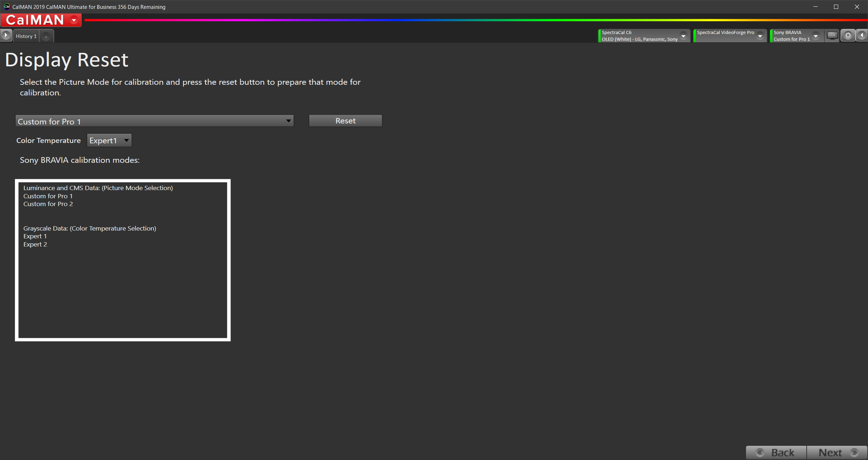The width and height of the screenshot is (868, 460).
Task: Click the DDC display control icon
Action: [832, 35]
